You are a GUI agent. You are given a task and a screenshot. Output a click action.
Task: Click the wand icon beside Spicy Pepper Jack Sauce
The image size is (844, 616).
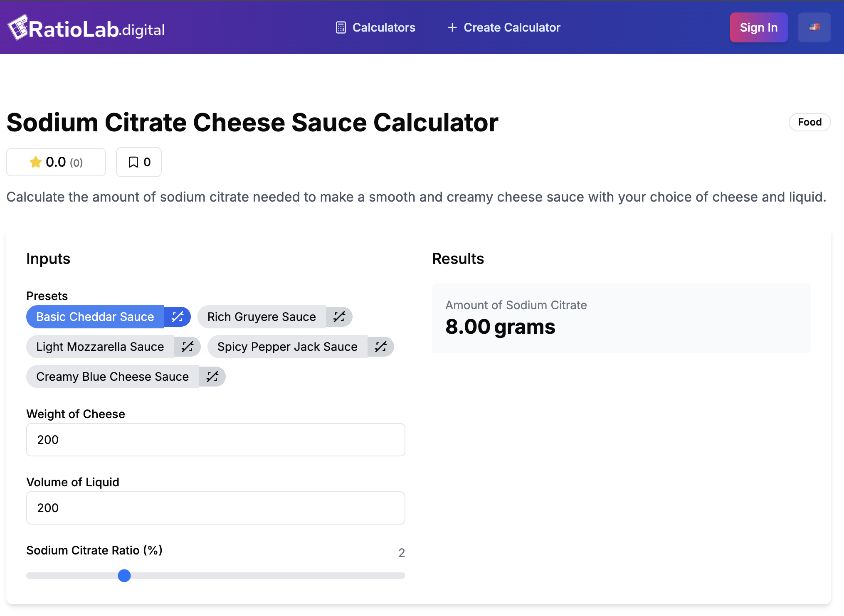point(381,347)
